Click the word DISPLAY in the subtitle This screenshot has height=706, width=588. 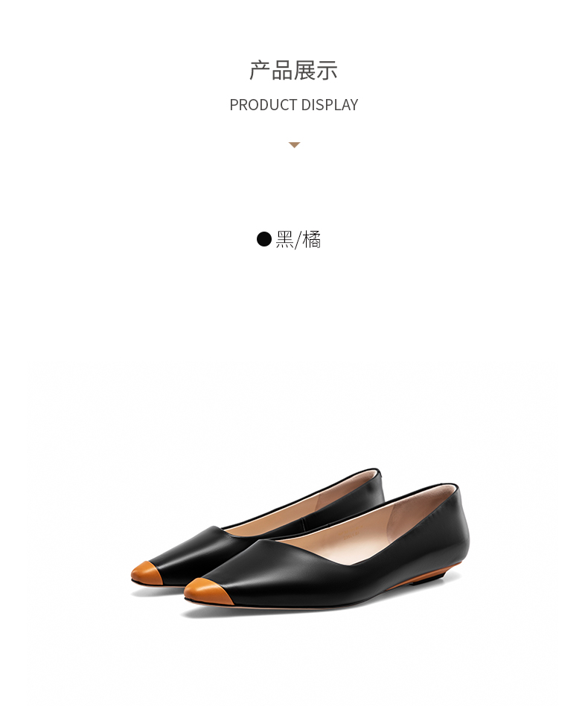click(330, 105)
